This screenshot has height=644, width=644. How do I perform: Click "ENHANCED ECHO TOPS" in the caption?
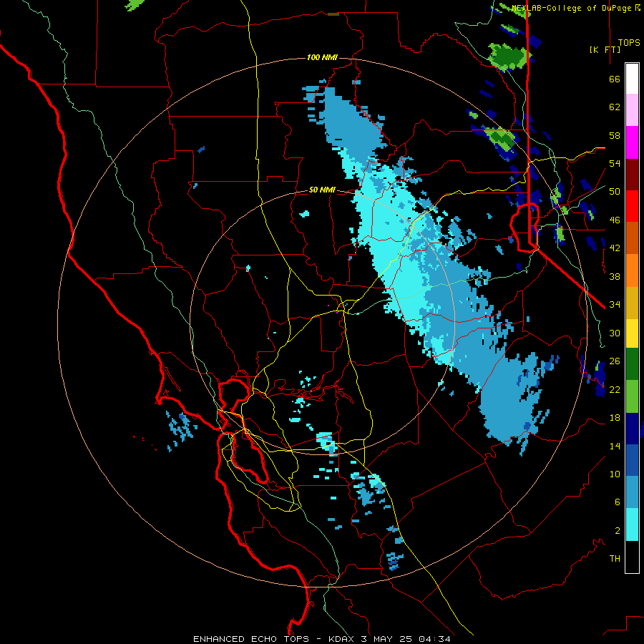click(x=251, y=639)
